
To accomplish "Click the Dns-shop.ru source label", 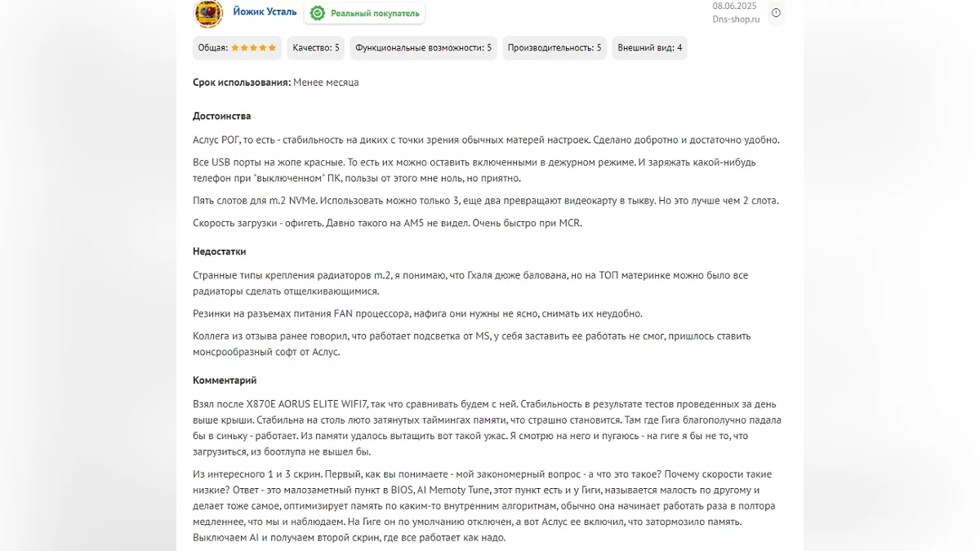I will (x=736, y=20).
